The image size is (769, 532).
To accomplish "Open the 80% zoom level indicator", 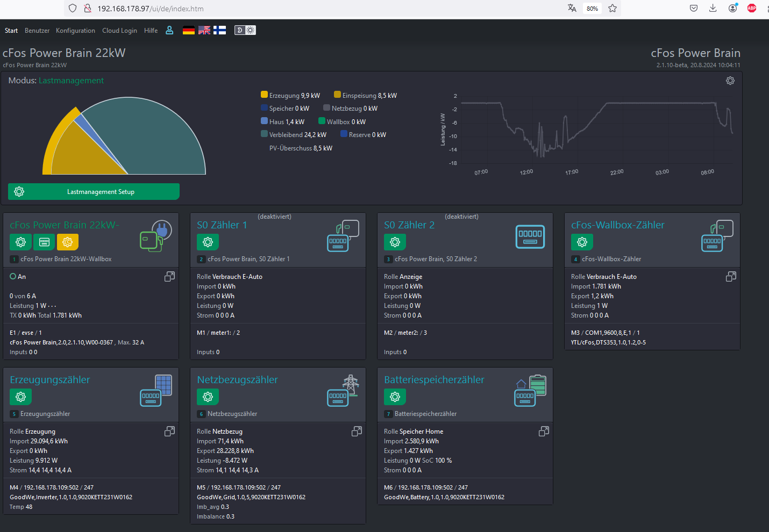I will pos(593,9).
